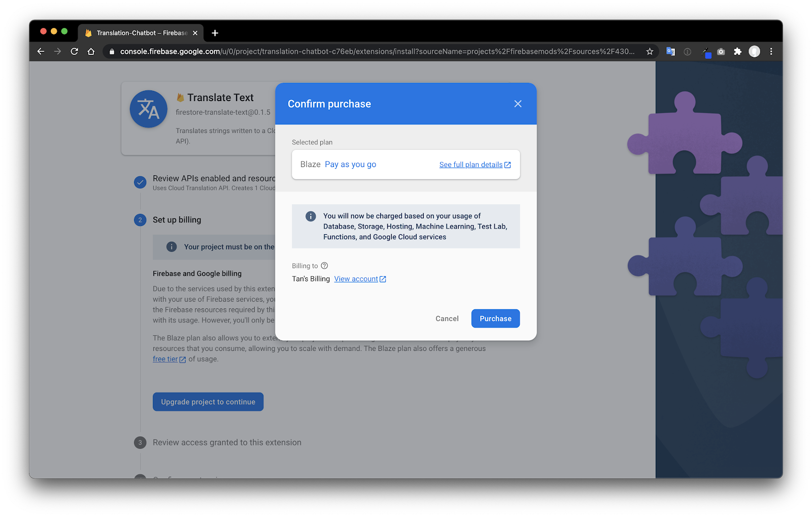Open Google Translate extension icon
Screen dimensions: 812x517
(x=670, y=51)
